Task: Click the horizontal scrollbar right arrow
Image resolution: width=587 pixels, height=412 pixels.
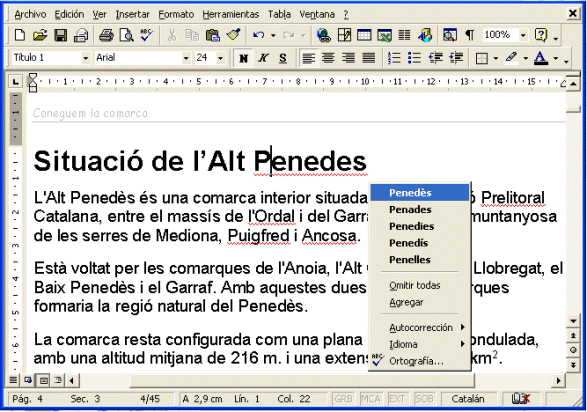Action: [x=559, y=381]
